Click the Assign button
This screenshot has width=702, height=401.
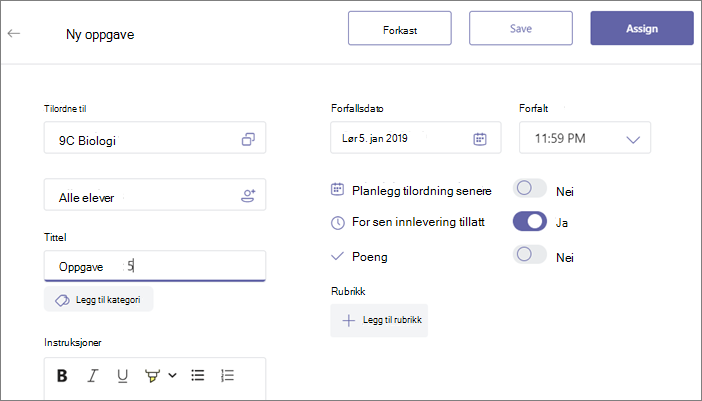click(x=642, y=28)
